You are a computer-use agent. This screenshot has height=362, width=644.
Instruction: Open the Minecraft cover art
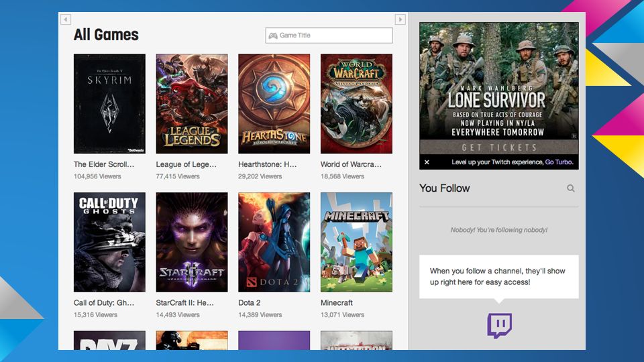click(x=356, y=242)
